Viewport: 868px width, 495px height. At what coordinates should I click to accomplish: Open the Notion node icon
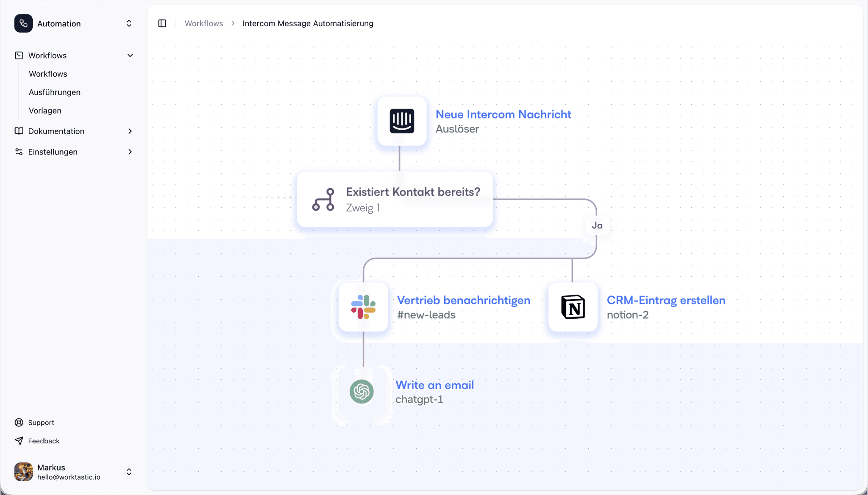pyautogui.click(x=573, y=307)
